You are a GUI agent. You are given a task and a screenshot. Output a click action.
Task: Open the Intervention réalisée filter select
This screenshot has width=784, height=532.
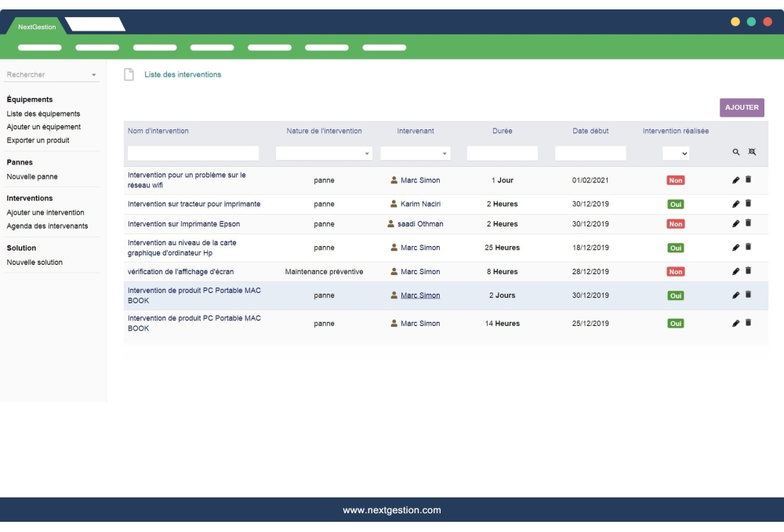coord(675,154)
